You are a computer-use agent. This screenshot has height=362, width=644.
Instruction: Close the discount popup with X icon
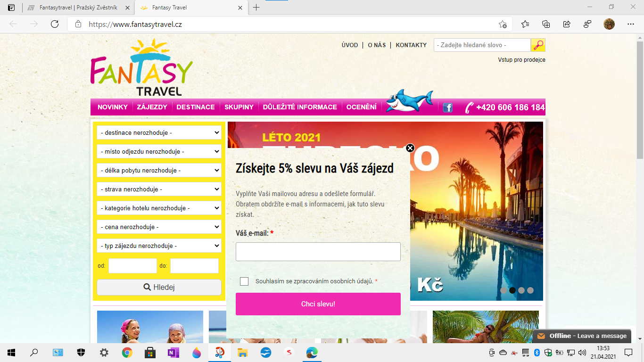[x=410, y=148]
